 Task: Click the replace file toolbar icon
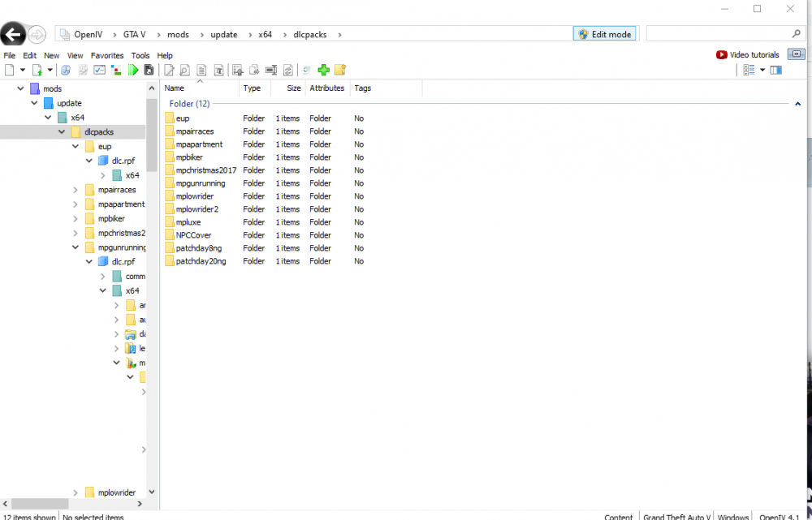[x=288, y=70]
